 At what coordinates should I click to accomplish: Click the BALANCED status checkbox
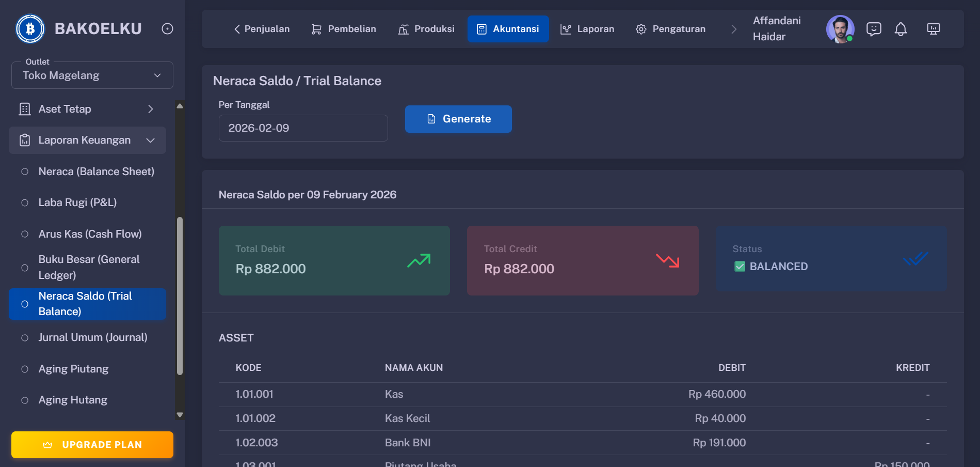[740, 267]
